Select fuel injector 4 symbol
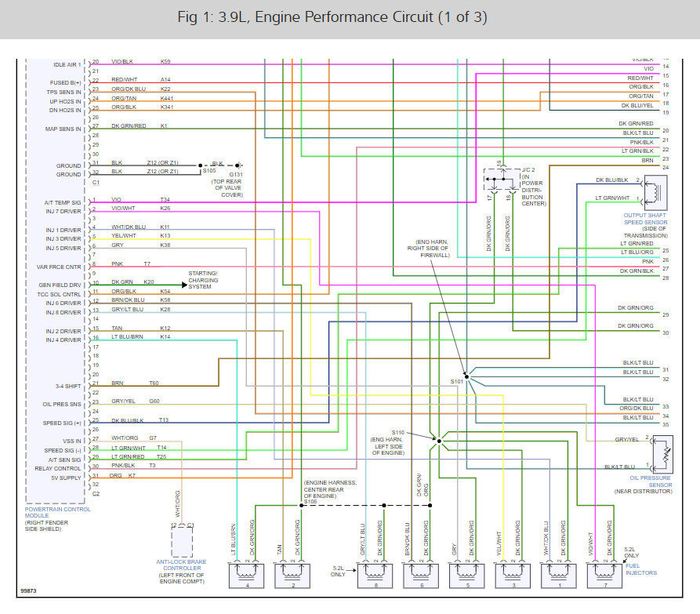 click(x=246, y=575)
